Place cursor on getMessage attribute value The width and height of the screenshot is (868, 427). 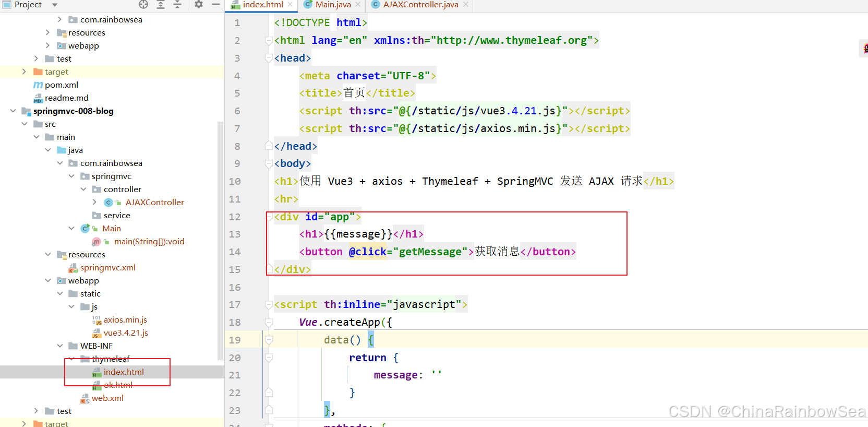tap(430, 252)
